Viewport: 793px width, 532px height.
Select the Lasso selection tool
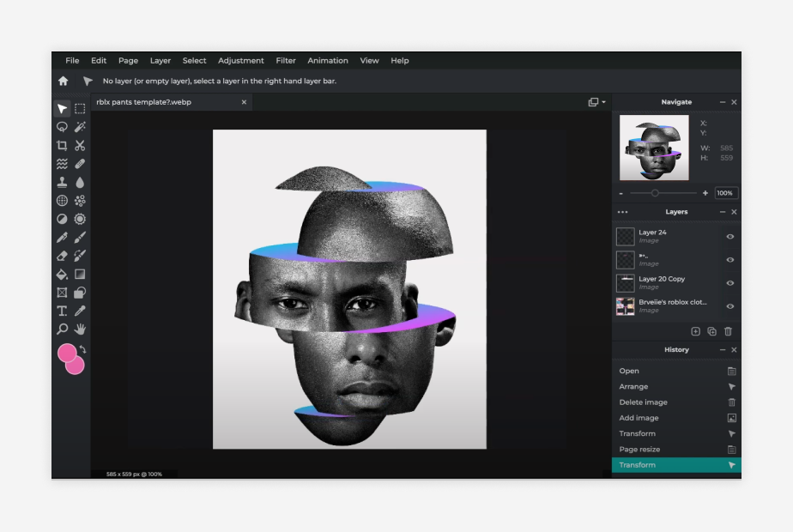pyautogui.click(x=62, y=127)
